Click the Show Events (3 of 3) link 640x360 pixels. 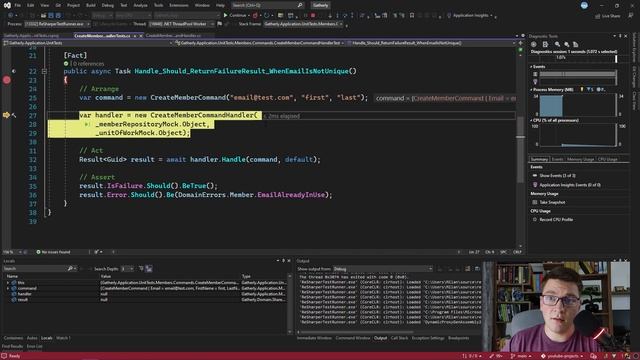click(x=557, y=176)
